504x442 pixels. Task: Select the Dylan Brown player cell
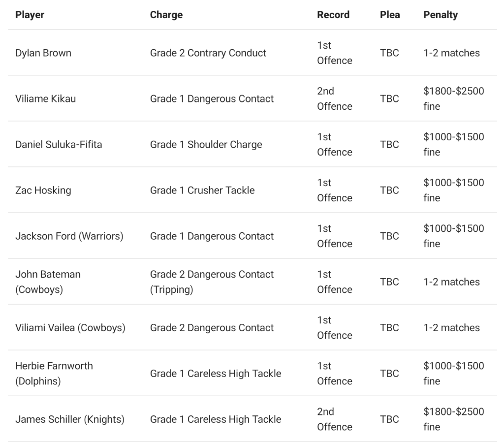[43, 53]
